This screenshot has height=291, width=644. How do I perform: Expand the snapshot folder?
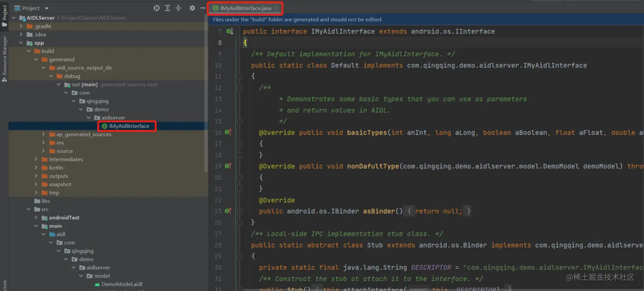click(36, 184)
